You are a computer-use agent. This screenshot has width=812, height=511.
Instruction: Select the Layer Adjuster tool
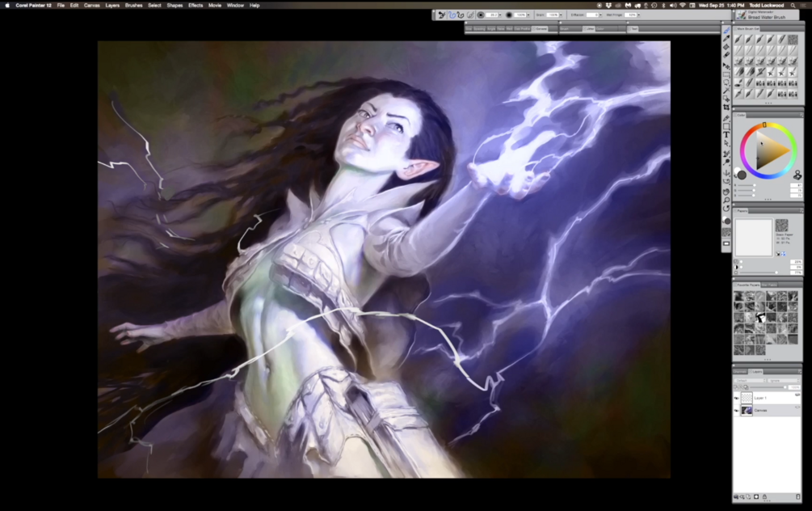pos(726,65)
